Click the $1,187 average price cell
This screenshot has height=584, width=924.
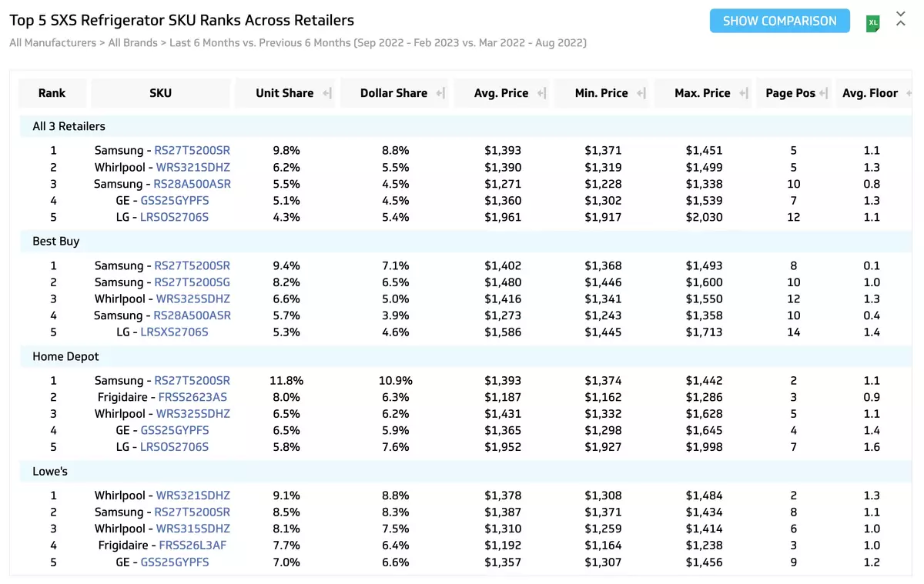(x=503, y=397)
